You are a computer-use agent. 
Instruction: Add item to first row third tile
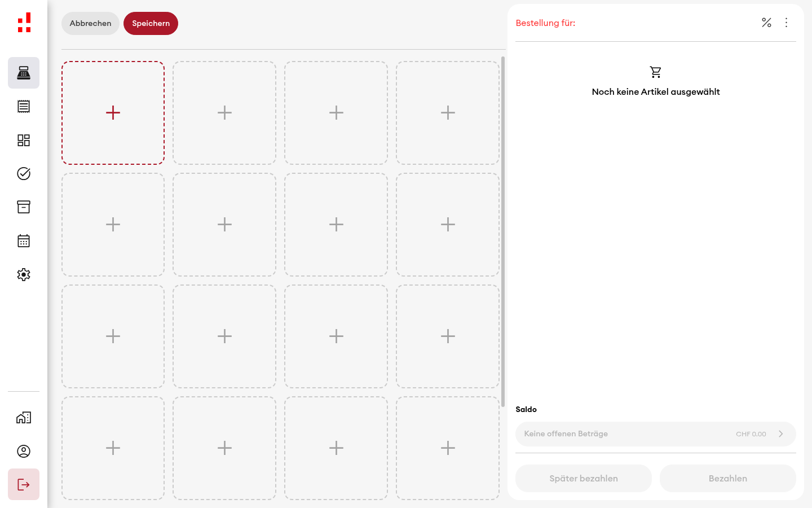(336, 113)
